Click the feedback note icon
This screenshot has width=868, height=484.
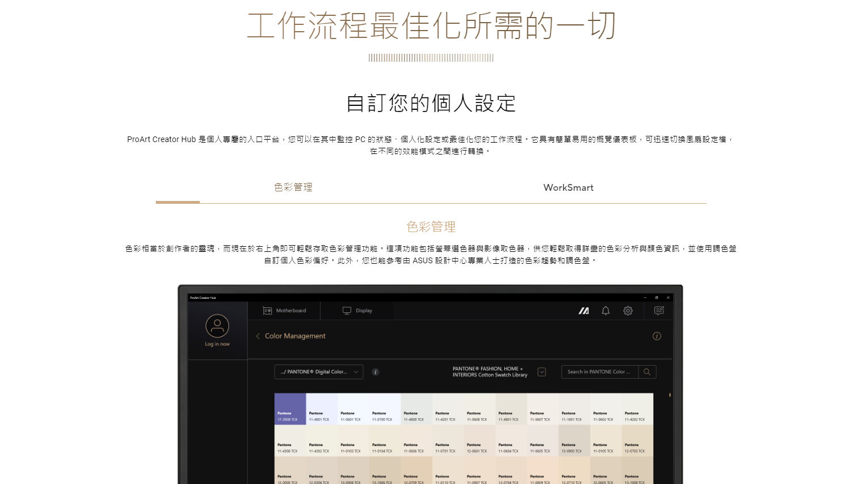click(x=659, y=311)
